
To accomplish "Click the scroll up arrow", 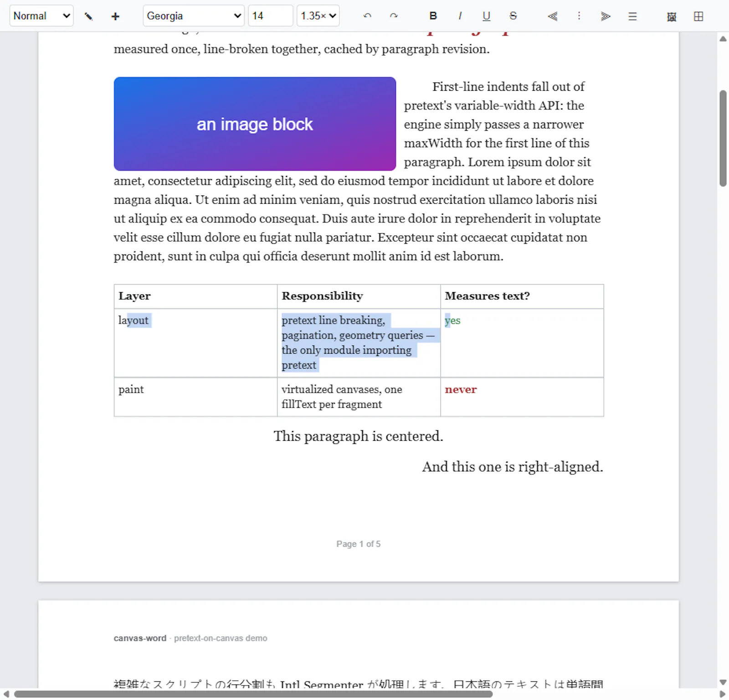I will (x=723, y=39).
